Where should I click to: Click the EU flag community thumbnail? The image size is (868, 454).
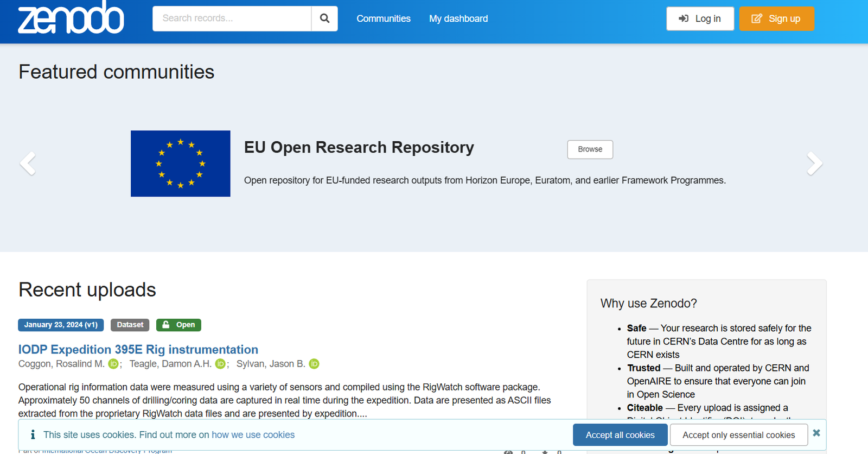pyautogui.click(x=181, y=163)
